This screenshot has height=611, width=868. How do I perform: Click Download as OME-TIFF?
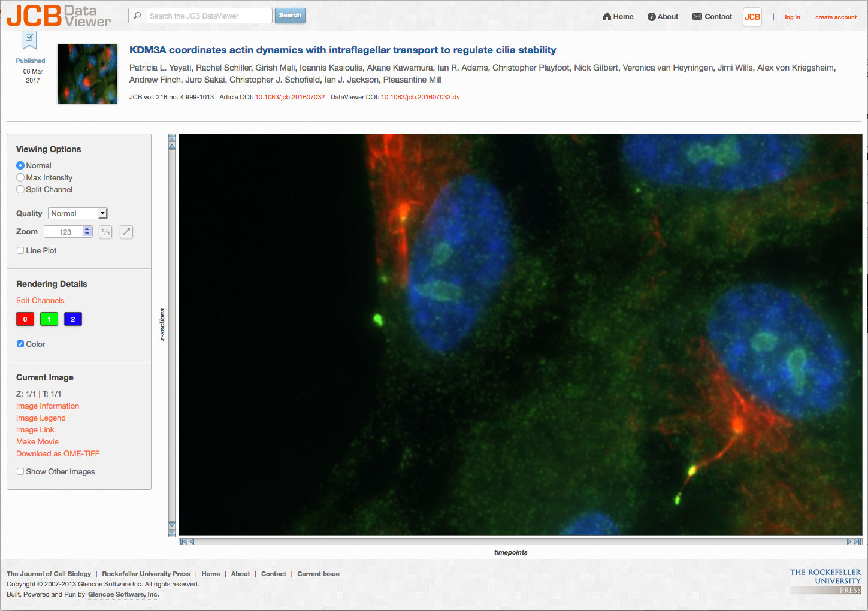coord(58,453)
